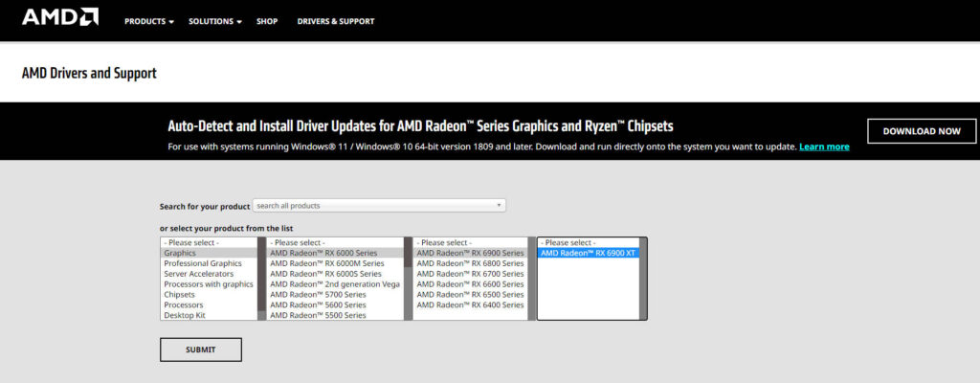
Task: Open Drivers & Support page
Action: pos(336,21)
